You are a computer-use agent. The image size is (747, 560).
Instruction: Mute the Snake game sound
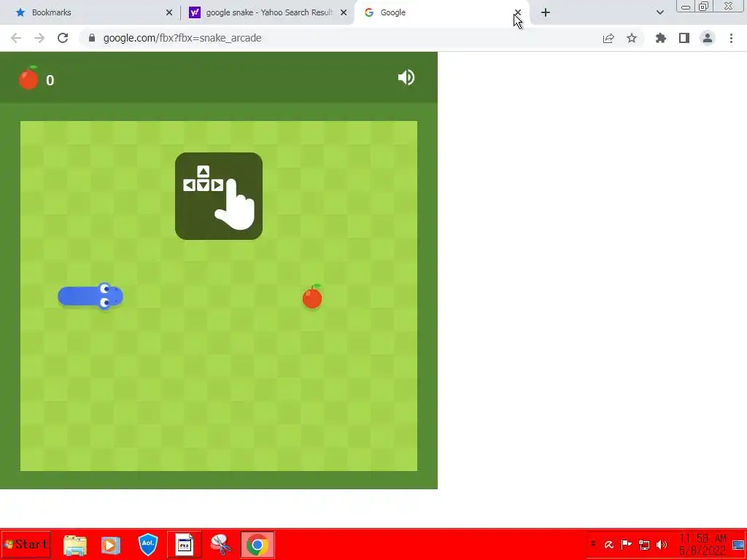click(406, 77)
